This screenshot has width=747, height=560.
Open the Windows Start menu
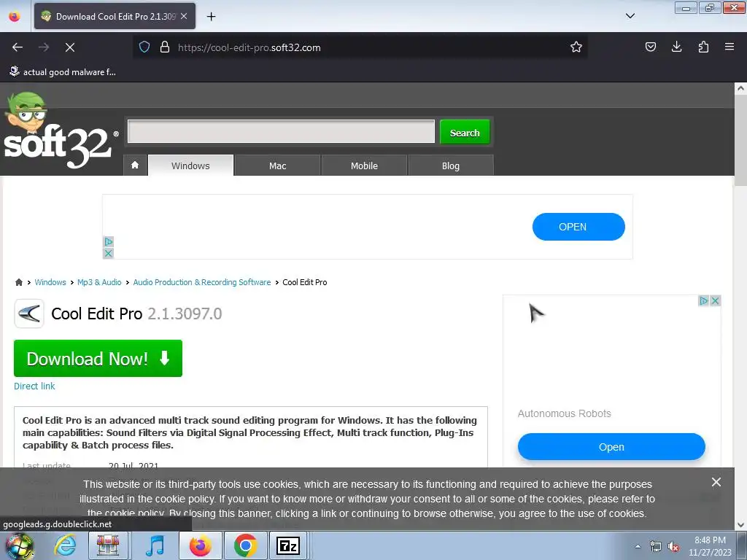pyautogui.click(x=19, y=545)
